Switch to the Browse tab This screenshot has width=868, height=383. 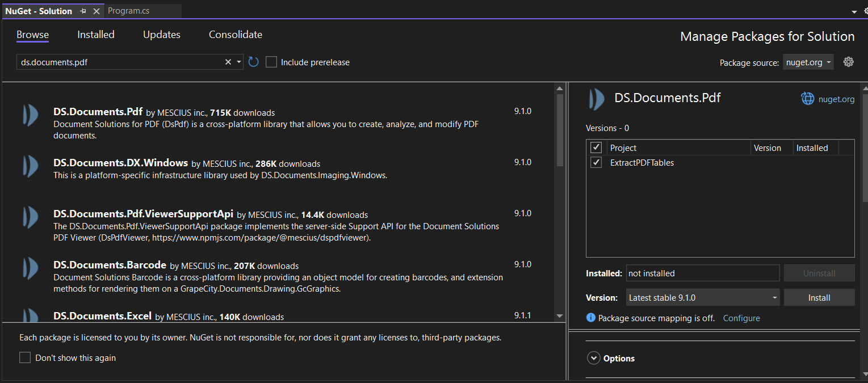coord(32,35)
